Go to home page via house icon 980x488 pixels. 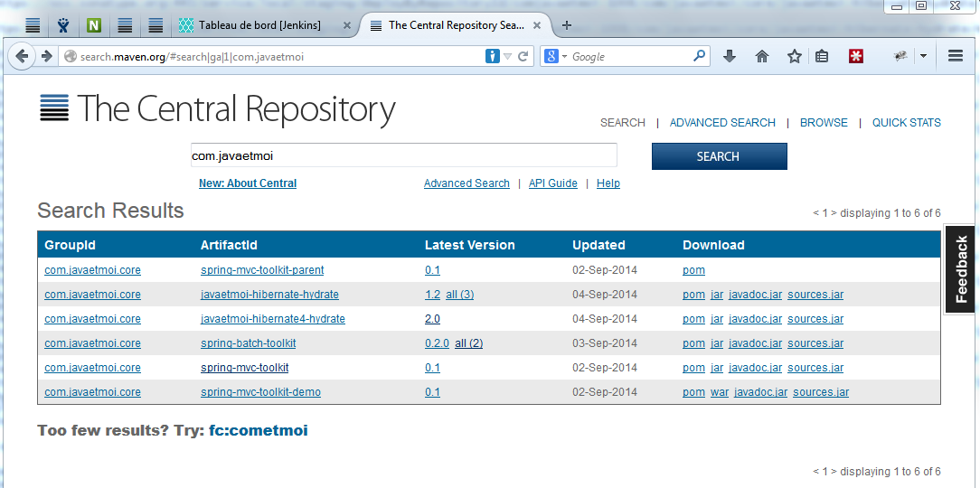[762, 56]
